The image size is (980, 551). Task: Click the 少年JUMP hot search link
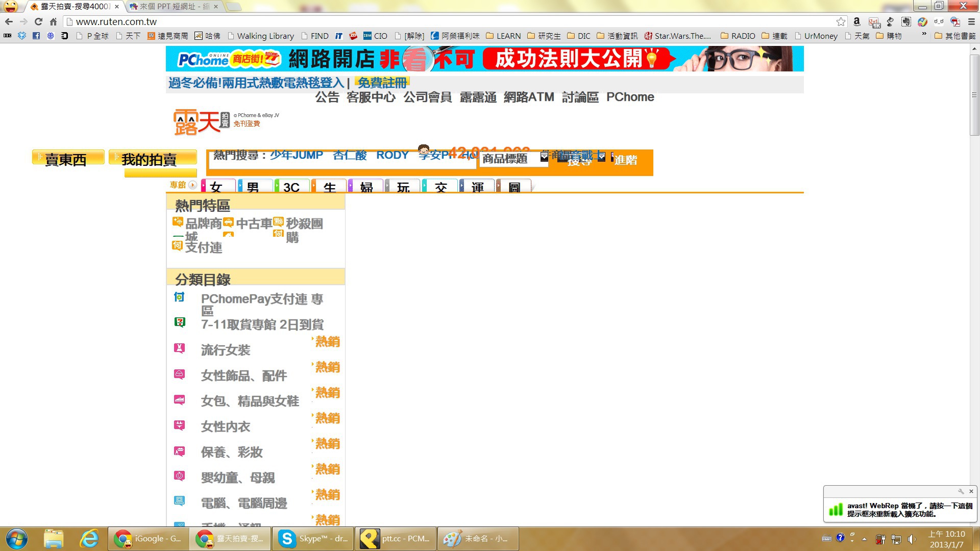tap(297, 155)
